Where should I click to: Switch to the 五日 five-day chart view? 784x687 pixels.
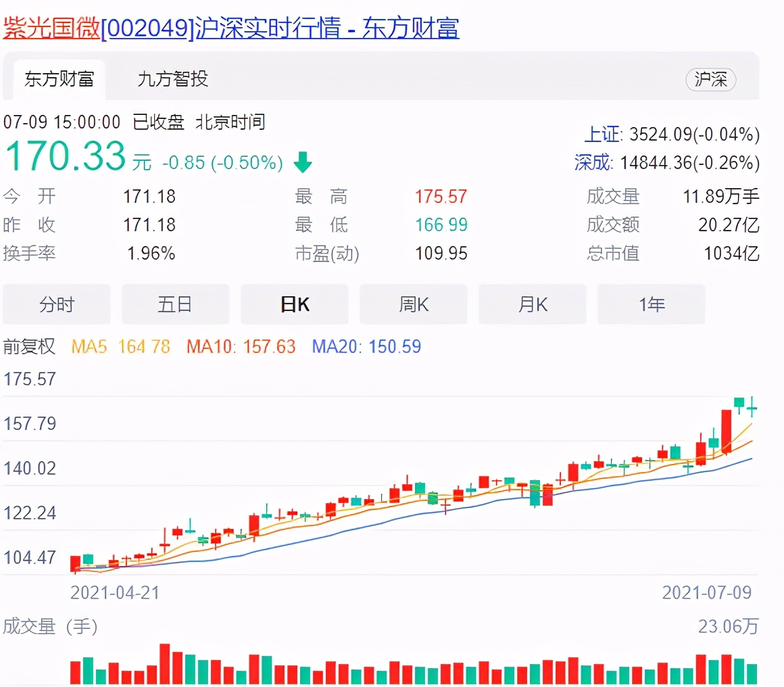click(175, 304)
